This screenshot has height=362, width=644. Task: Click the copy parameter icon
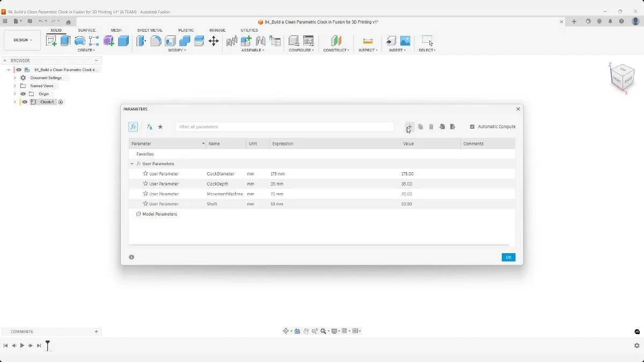[x=420, y=127]
